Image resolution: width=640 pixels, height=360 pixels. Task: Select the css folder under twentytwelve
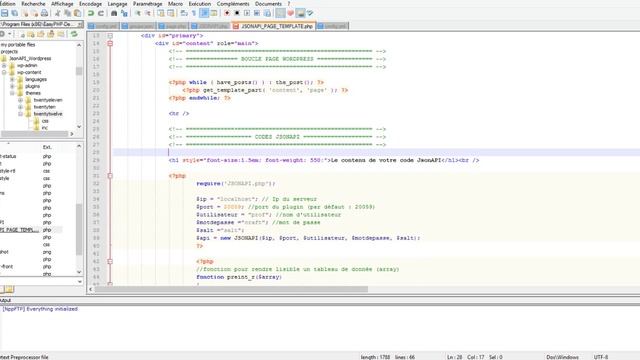[x=45, y=121]
